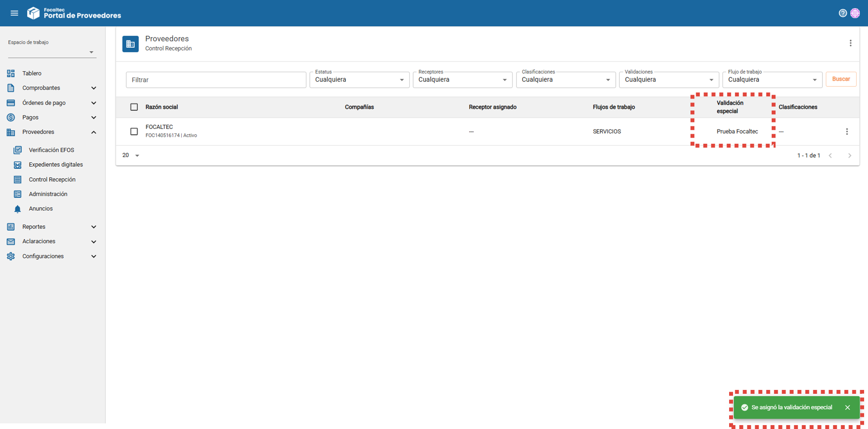The image size is (868, 429).
Task: Open Control Recepción page
Action: coord(52,180)
